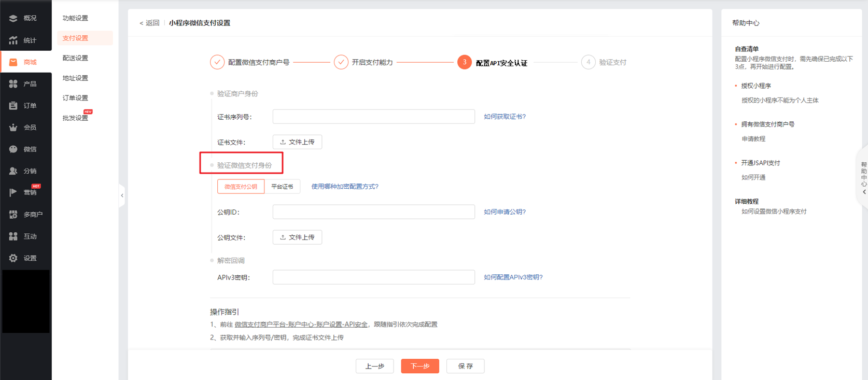Click the 开通JSAPI支付 checklist item
Screen dimensions: 868x380
[761, 163]
